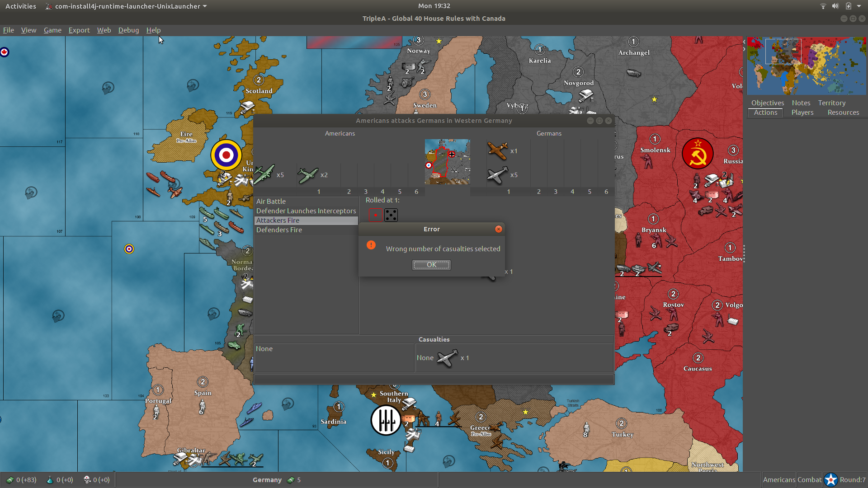Click the network status icon

[x=823, y=6]
